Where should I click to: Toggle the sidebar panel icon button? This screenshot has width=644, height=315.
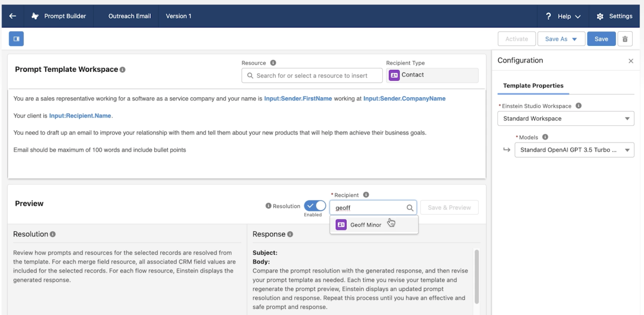16,39
